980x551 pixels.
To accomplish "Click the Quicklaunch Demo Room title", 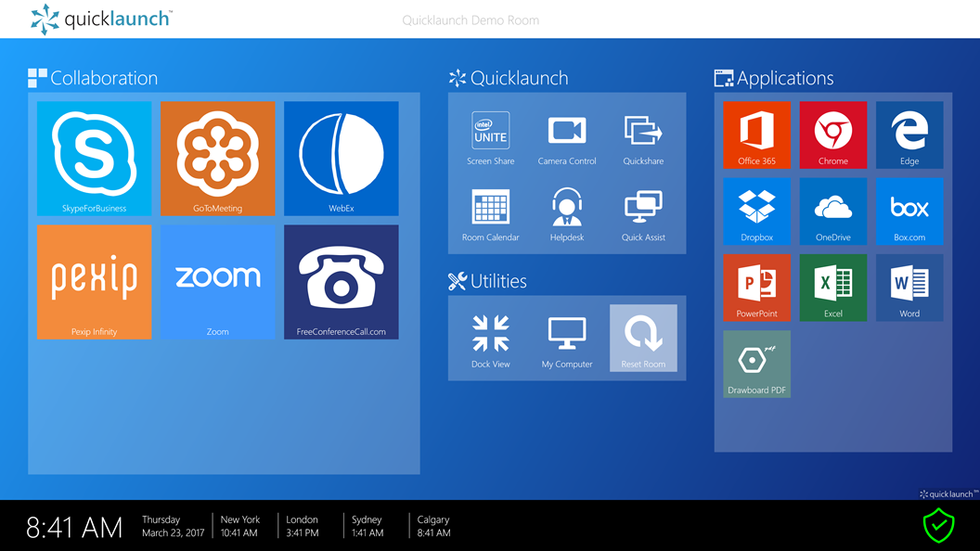I will pyautogui.click(x=471, y=20).
